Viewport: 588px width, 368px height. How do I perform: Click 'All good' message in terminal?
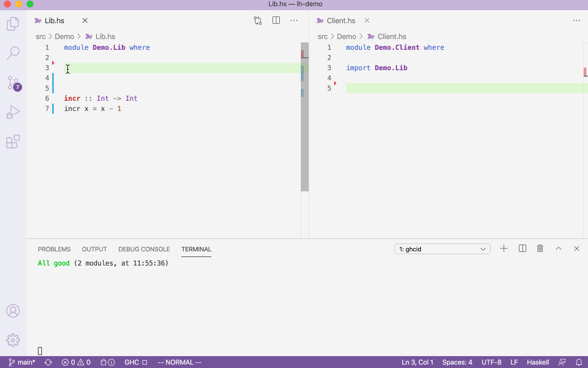tap(54, 263)
